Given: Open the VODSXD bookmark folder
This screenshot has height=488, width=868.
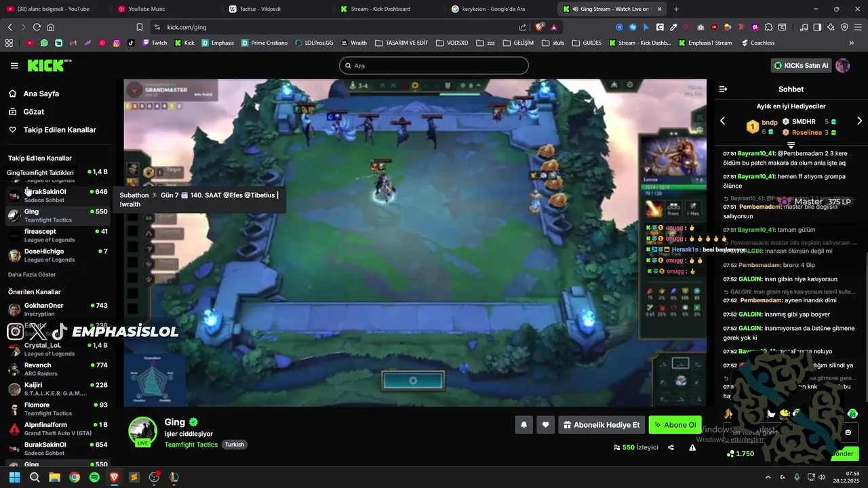Looking at the screenshot, I should 452,43.
